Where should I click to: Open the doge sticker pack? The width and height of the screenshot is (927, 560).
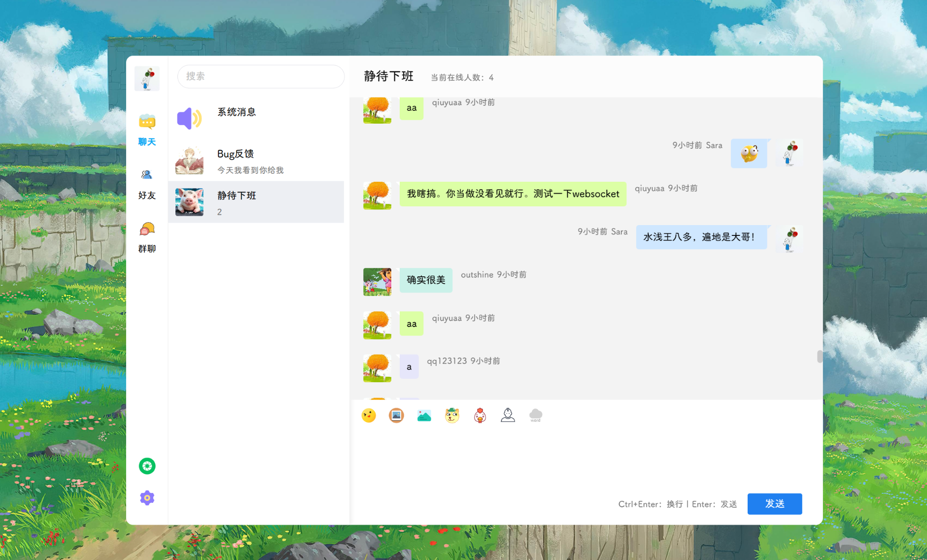click(452, 416)
